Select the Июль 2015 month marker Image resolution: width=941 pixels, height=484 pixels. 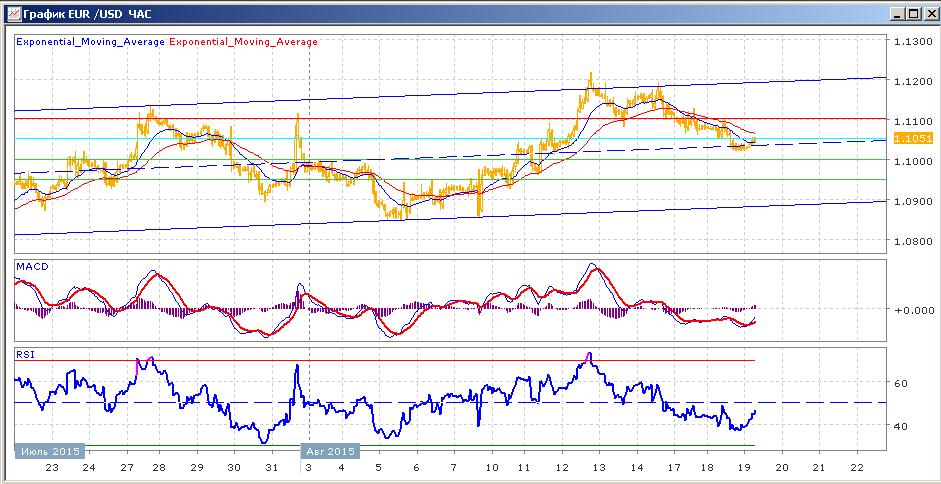(x=48, y=450)
